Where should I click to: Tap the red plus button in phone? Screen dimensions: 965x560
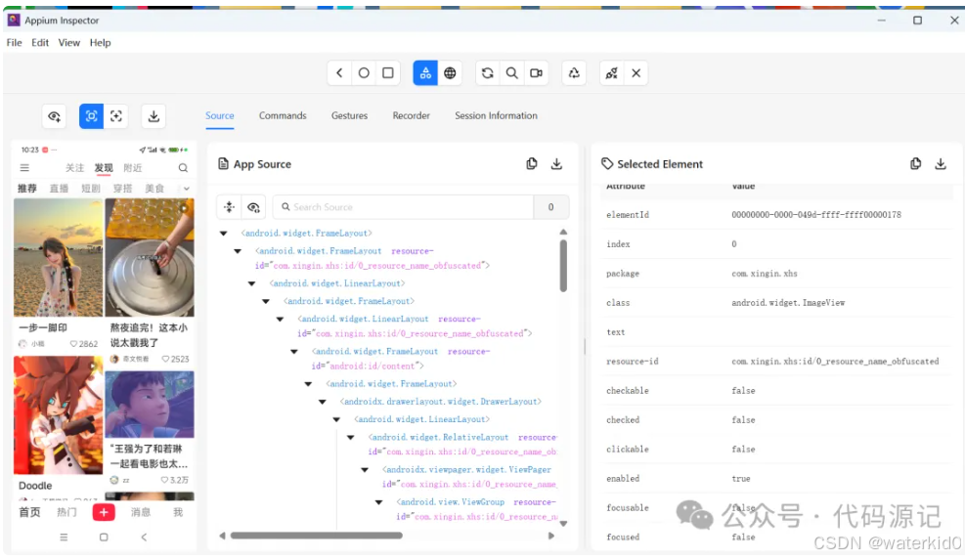coord(104,512)
